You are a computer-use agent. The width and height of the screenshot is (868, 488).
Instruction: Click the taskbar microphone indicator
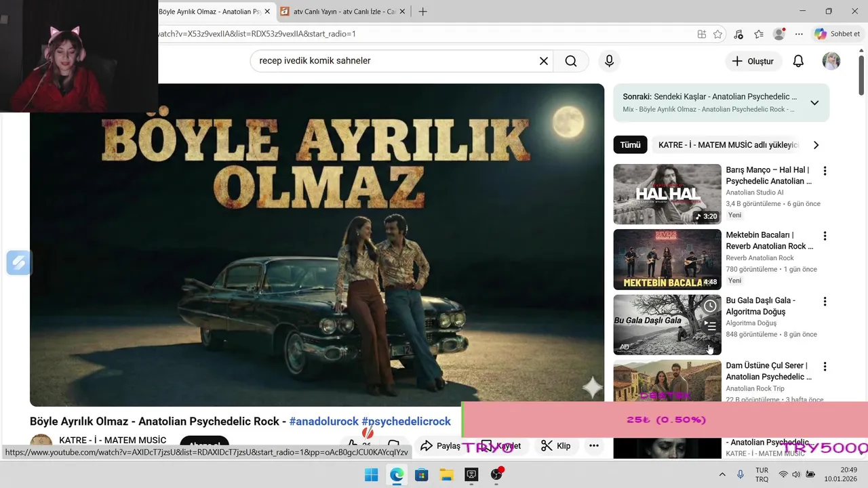(741, 474)
